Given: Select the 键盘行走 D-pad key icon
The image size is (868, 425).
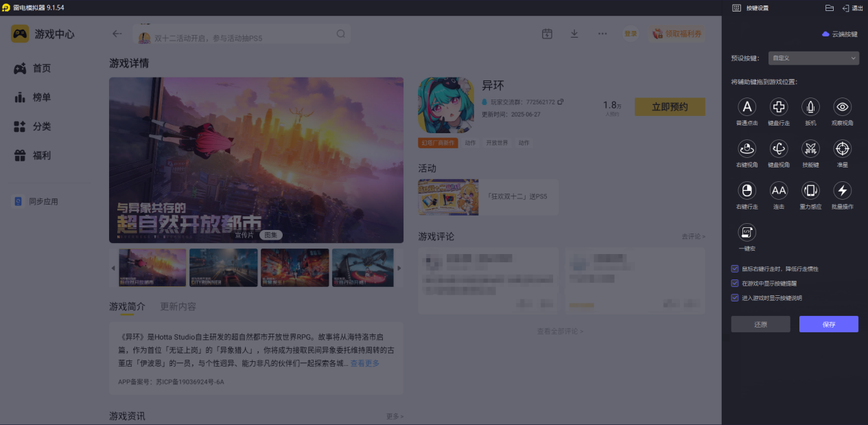Looking at the screenshot, I should (779, 107).
